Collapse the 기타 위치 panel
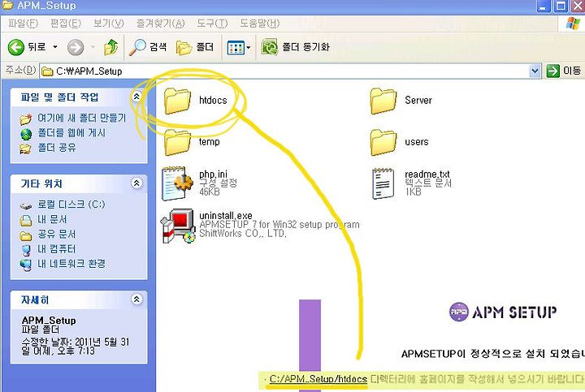The height and width of the screenshot is (392, 585). (136, 183)
